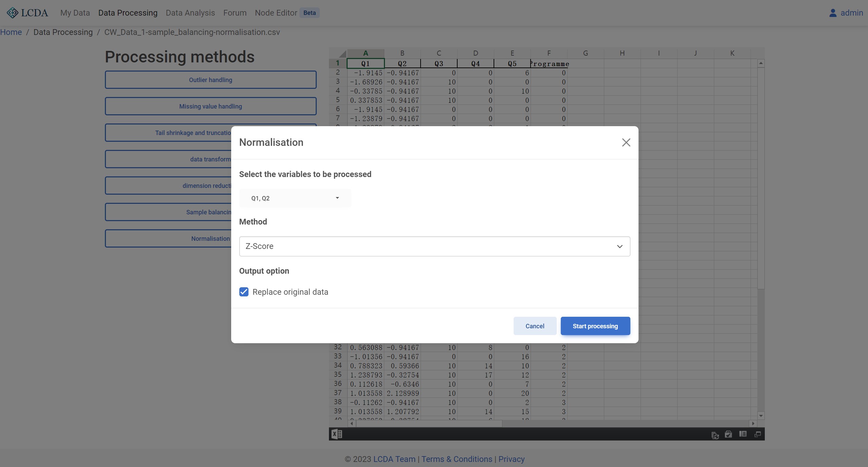Click the bag checkmark icon in spreadsheet footer
The height and width of the screenshot is (467, 868).
point(728,434)
